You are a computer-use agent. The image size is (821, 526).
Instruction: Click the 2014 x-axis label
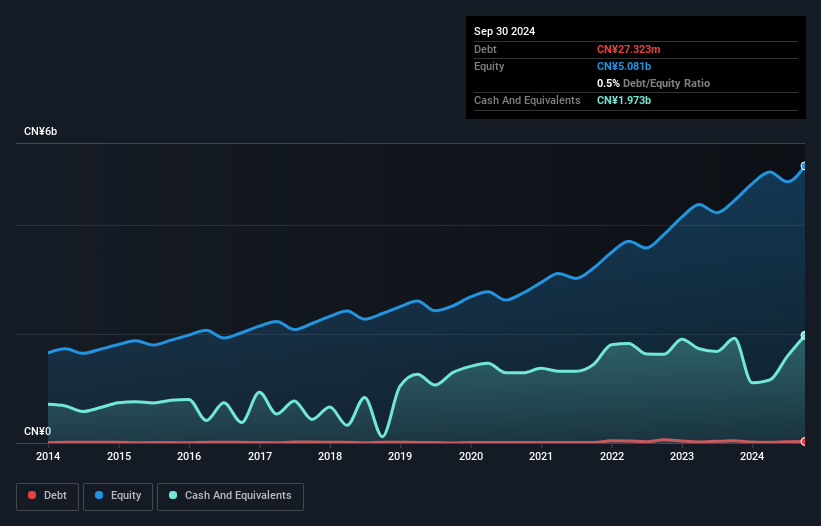(x=48, y=456)
